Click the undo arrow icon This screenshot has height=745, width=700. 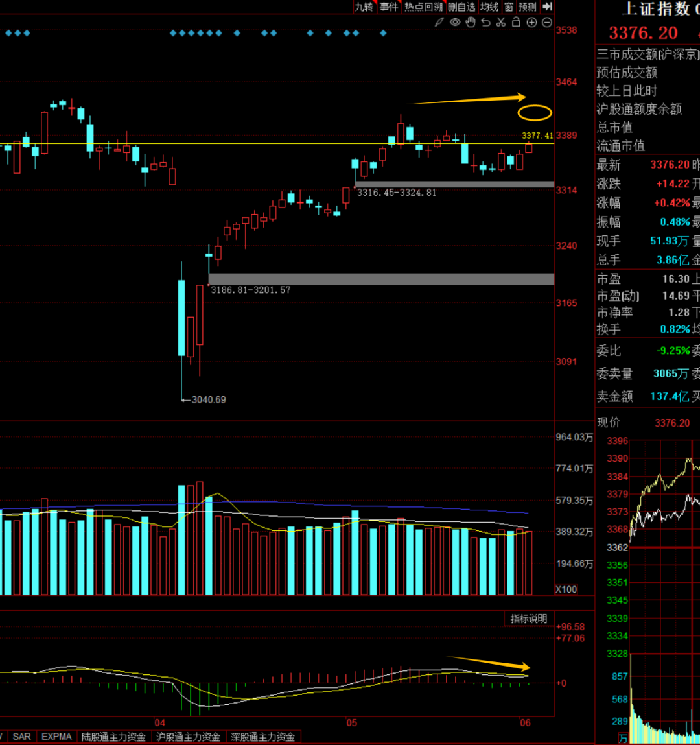(485, 23)
